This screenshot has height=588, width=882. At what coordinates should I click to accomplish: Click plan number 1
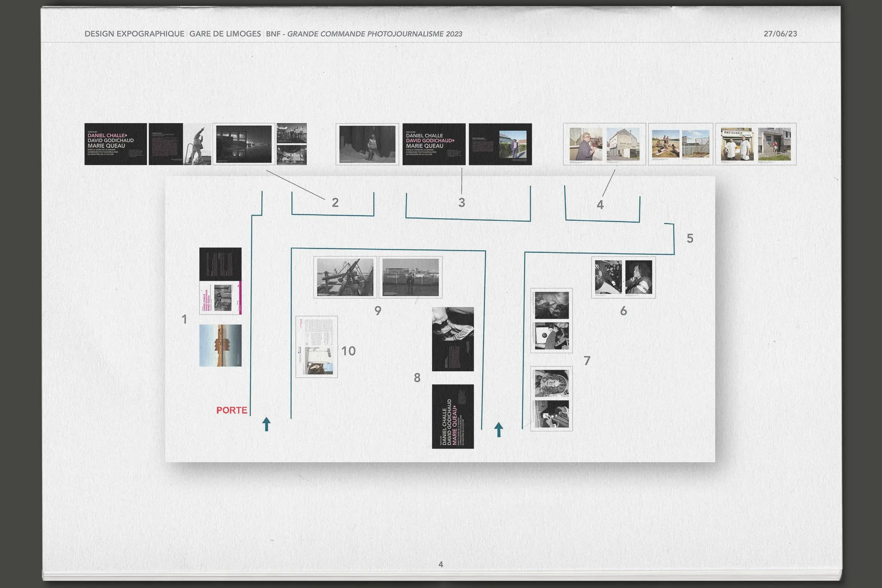pos(184,319)
